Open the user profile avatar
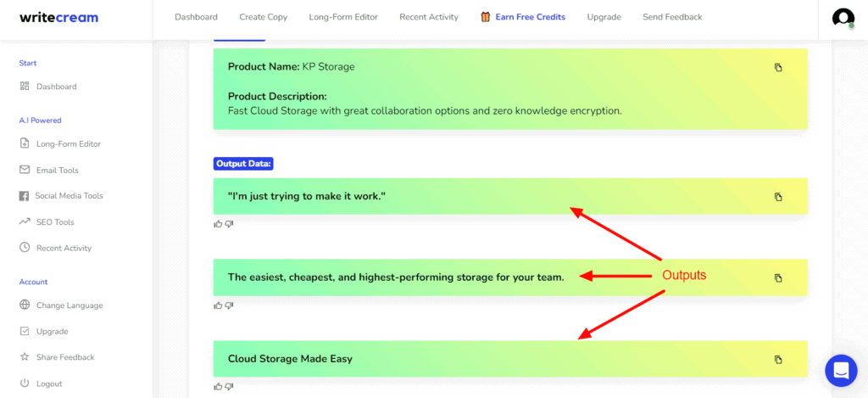 (843, 18)
